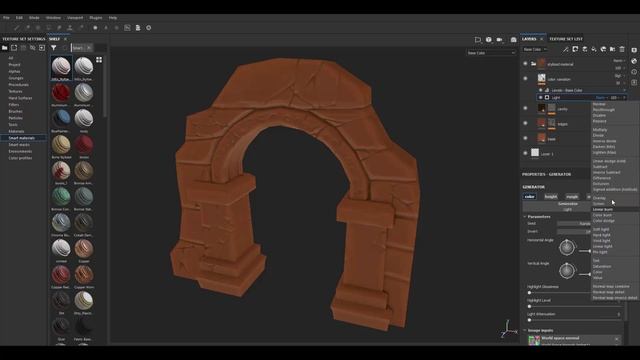
Task: Select the Eraser tool in top toolbar
Action: pyautogui.click(x=27, y=28)
